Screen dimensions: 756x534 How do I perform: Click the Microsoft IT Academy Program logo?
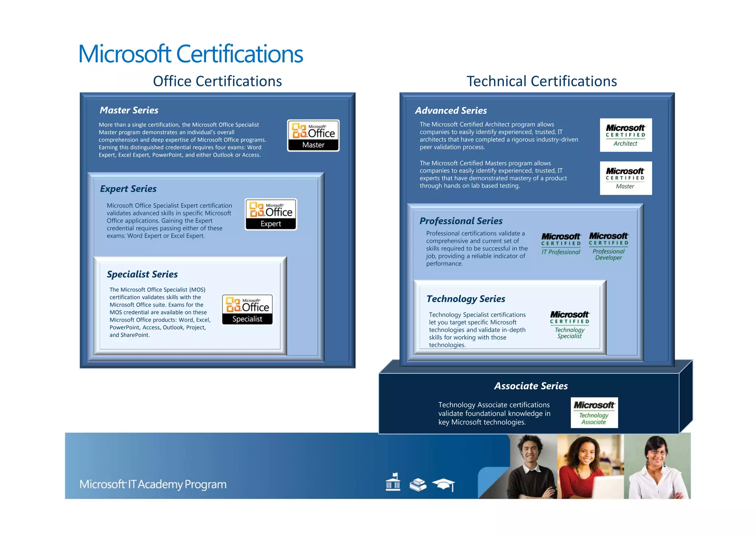(153, 484)
